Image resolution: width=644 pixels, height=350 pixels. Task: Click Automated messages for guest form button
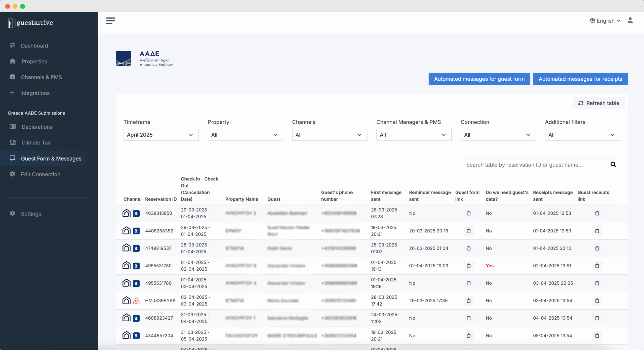479,79
